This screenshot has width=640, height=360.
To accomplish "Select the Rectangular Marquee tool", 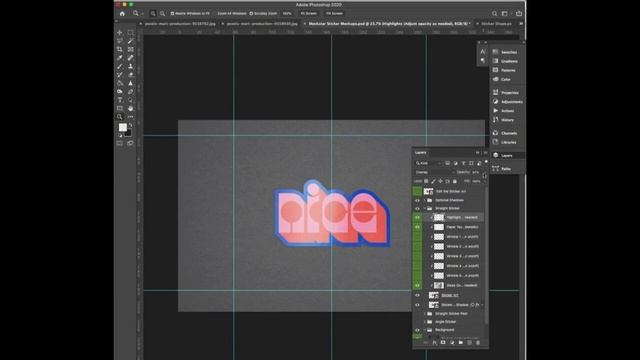I will tap(131, 32).
